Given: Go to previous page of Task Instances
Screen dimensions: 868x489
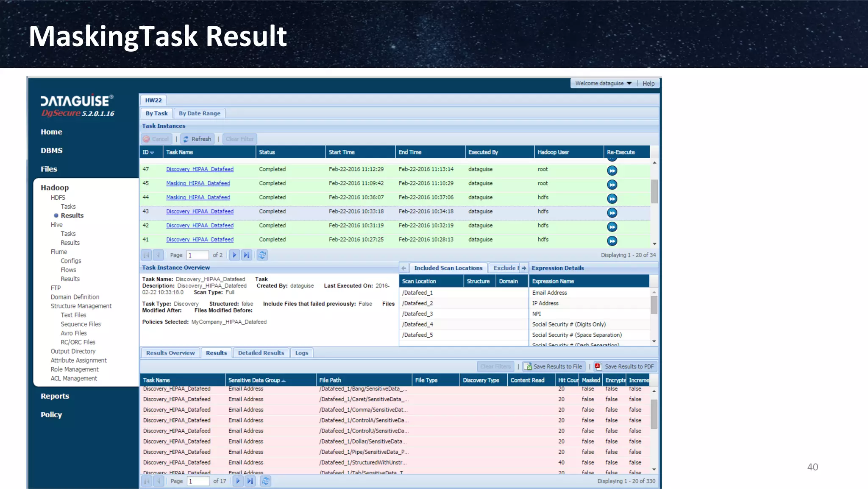Looking at the screenshot, I should [x=159, y=255].
